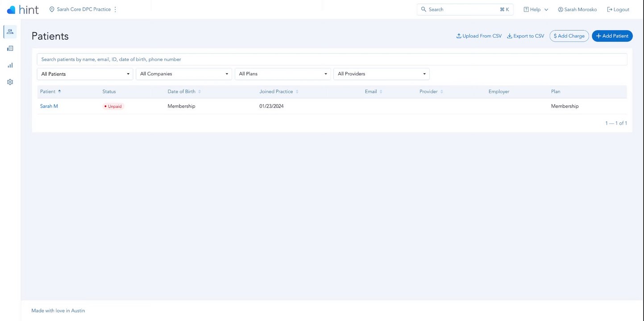The height and width of the screenshot is (321, 644).
Task: Click the upload icon for Upload From CSV
Action: pos(459,36)
